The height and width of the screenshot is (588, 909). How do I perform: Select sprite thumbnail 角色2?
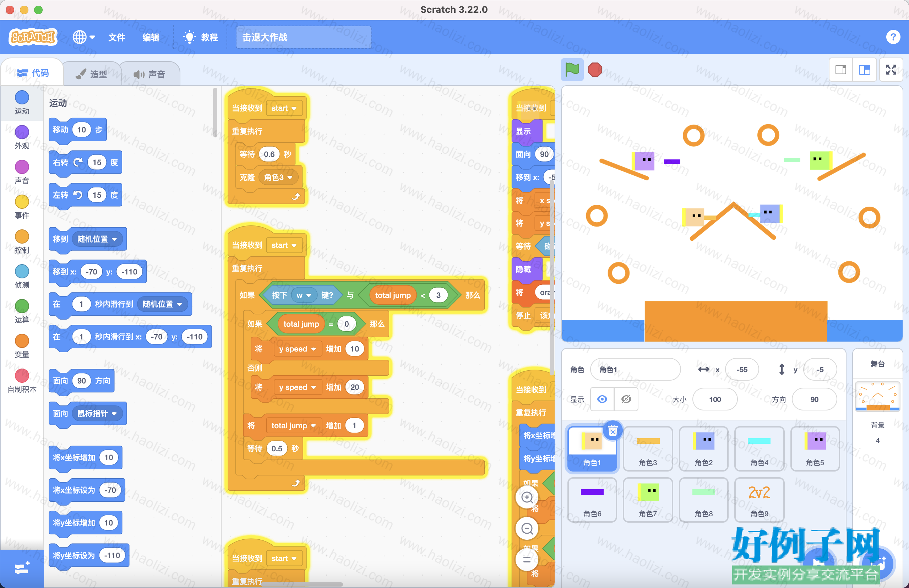click(704, 449)
